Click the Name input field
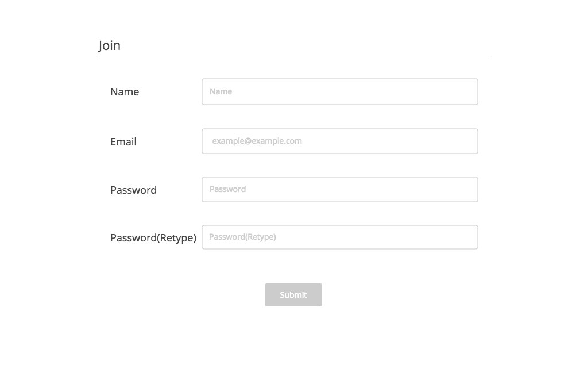Screen dimensions: 588x368 pos(339,92)
